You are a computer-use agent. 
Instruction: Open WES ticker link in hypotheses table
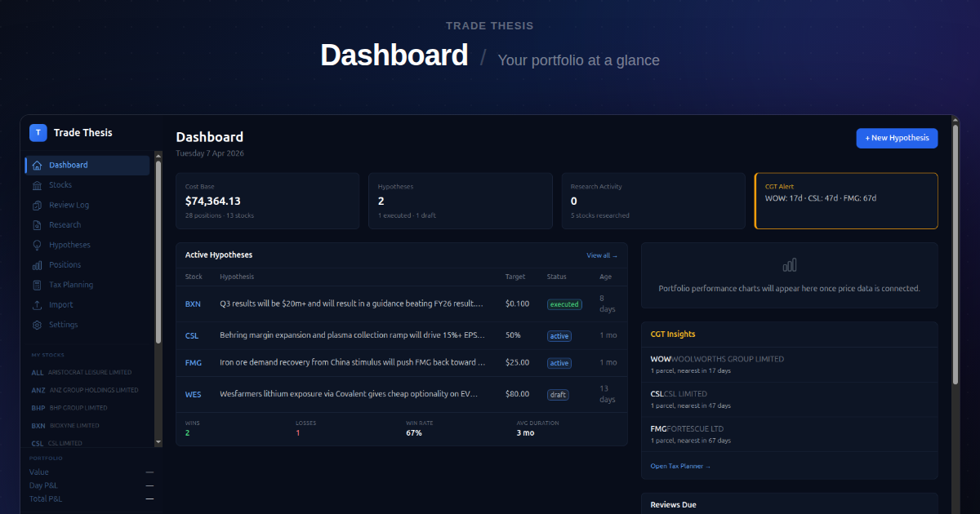[x=193, y=395]
